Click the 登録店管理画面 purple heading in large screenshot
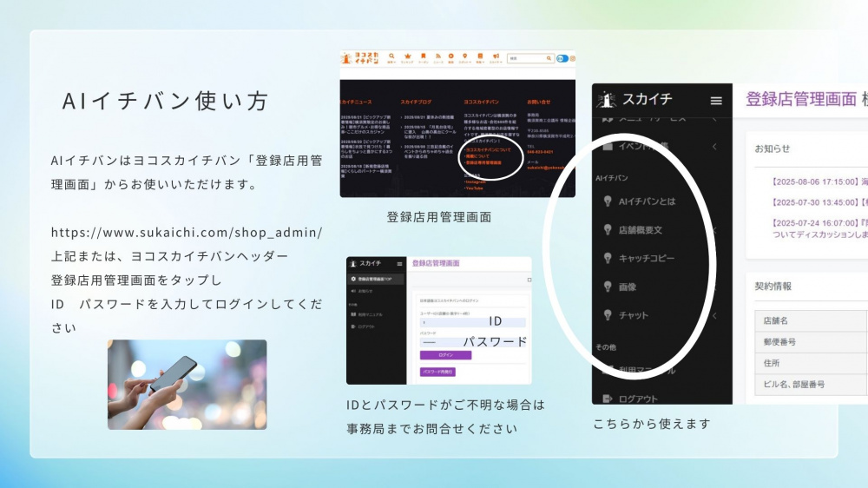The image size is (868, 488). [x=801, y=99]
